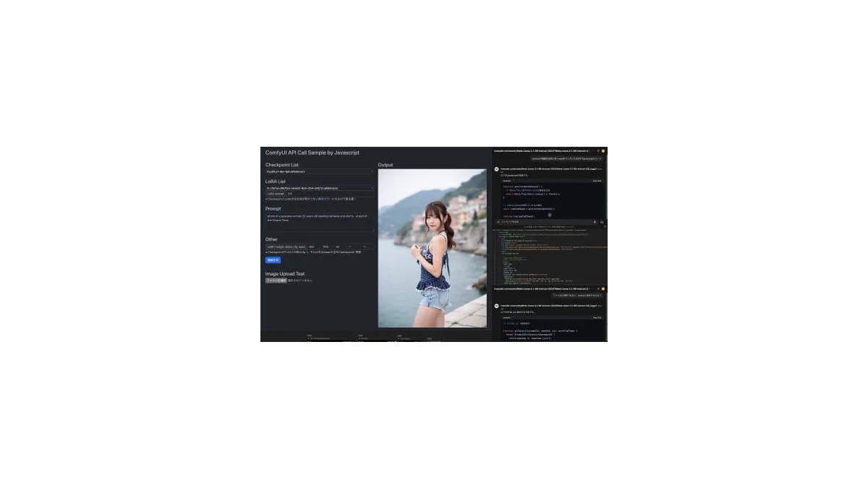Click the file choose button under Image Upload Test
Image resolution: width=868 pixels, height=488 pixels.
276,281
